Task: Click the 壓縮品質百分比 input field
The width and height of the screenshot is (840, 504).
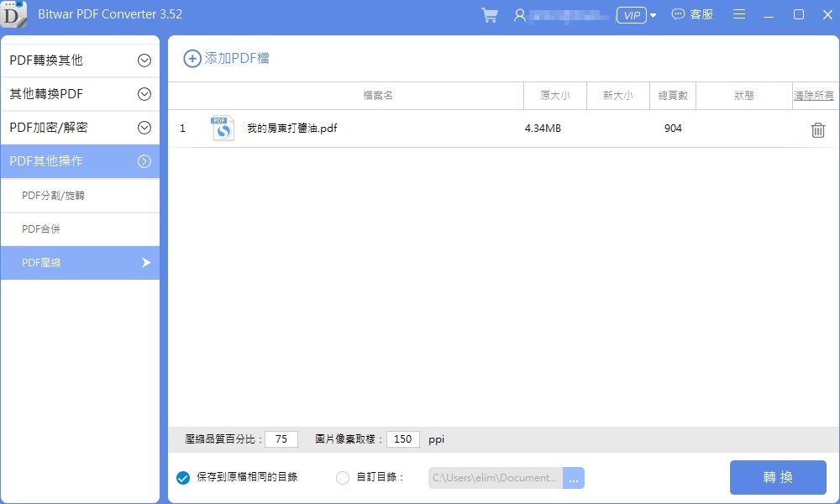Action: pos(281,439)
